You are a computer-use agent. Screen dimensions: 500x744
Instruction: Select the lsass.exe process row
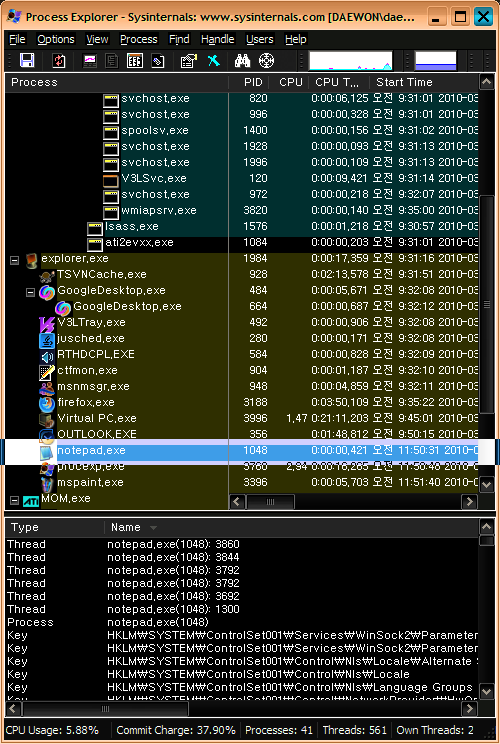click(242, 226)
